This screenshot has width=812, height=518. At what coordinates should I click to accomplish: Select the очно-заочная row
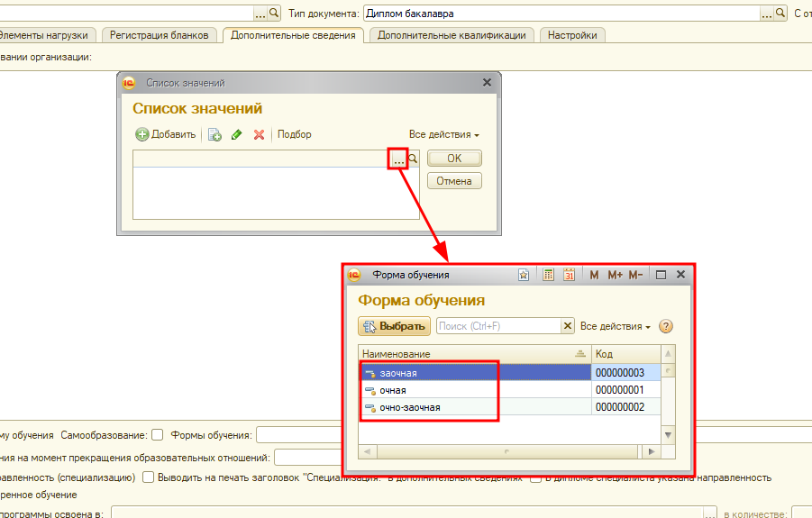(x=410, y=407)
